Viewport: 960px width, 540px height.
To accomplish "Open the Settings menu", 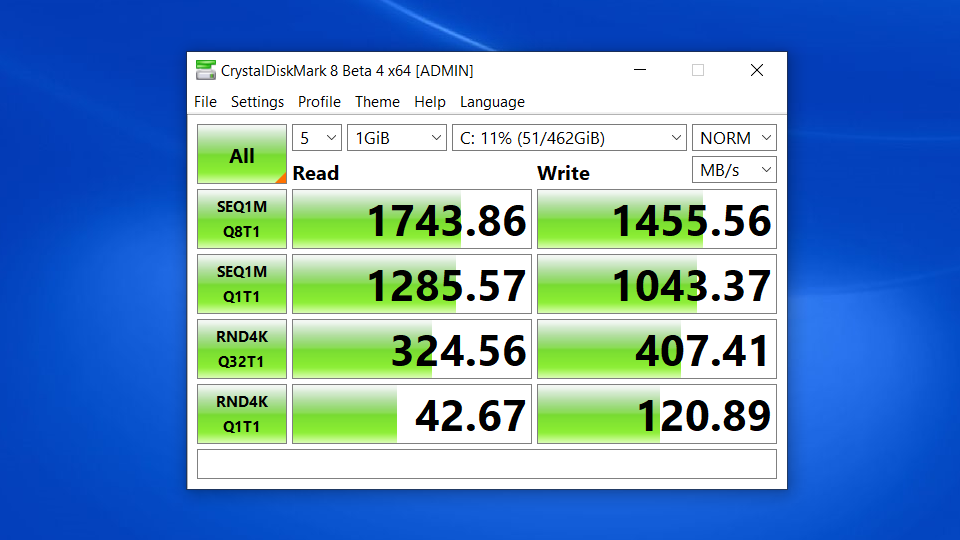I will tap(257, 102).
